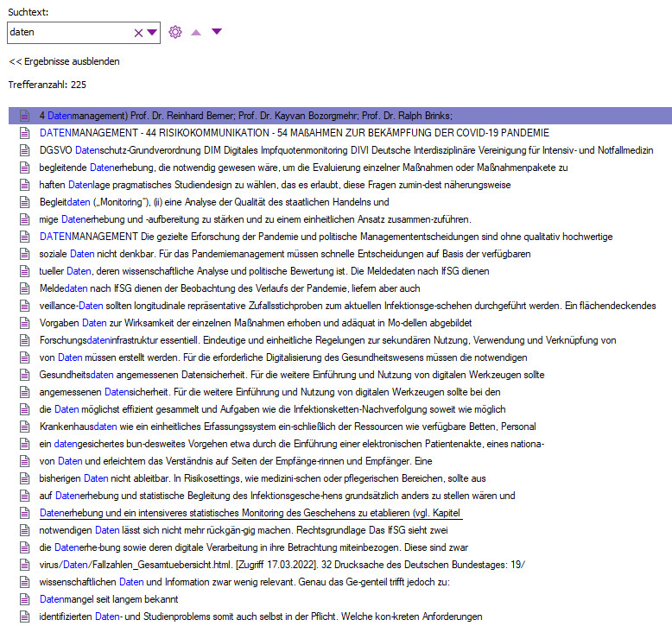Jump to next hit with down arrow

[217, 31]
